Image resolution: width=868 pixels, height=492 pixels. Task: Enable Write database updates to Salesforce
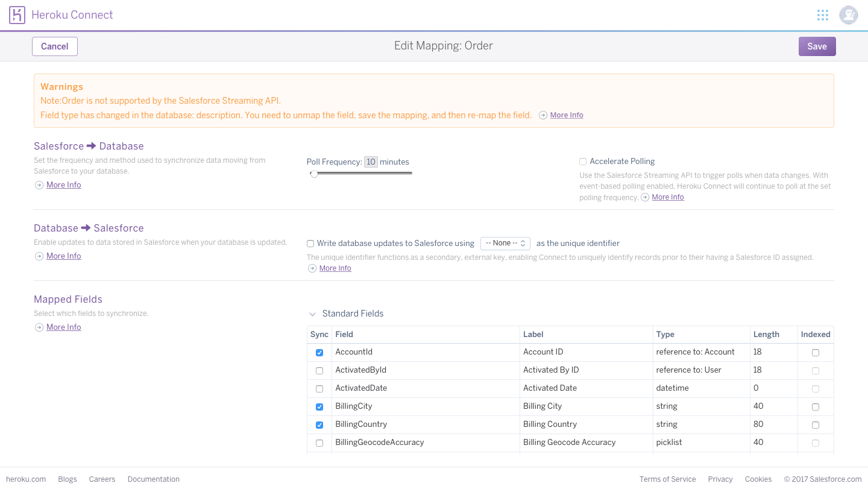point(310,244)
